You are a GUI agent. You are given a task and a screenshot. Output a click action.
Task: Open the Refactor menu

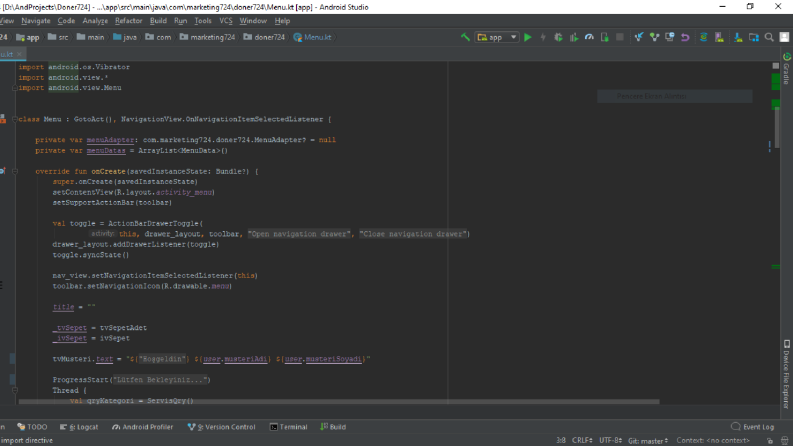[x=128, y=21]
